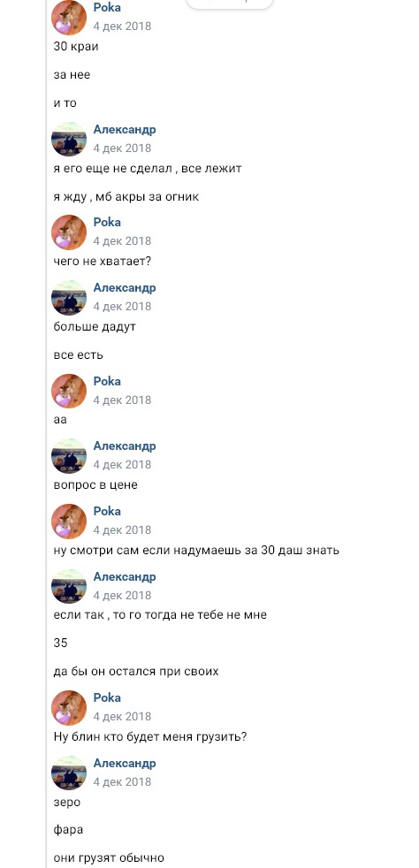
Task: Open Poka's avatar above "чего не хватает?"
Action: click(69, 232)
